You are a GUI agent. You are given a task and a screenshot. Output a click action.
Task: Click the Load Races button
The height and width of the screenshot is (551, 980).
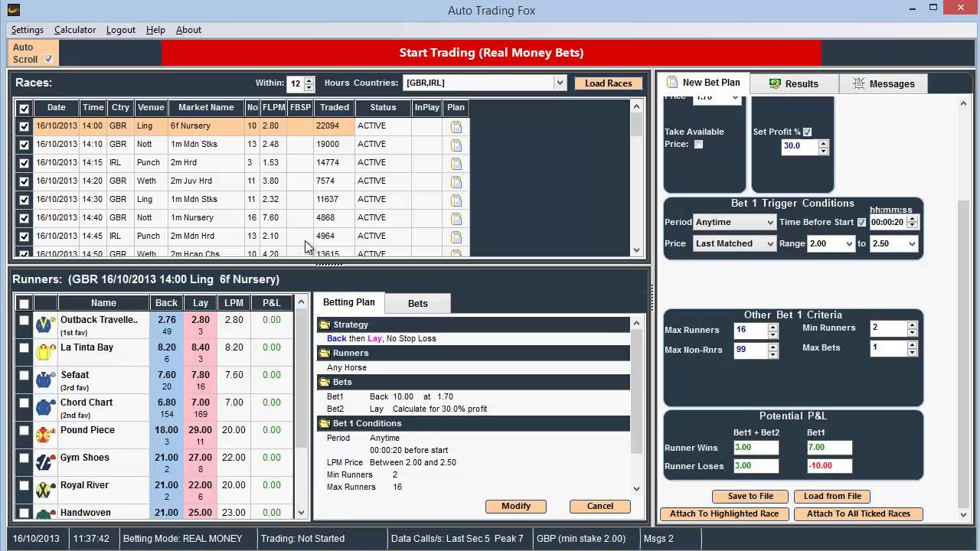point(609,83)
